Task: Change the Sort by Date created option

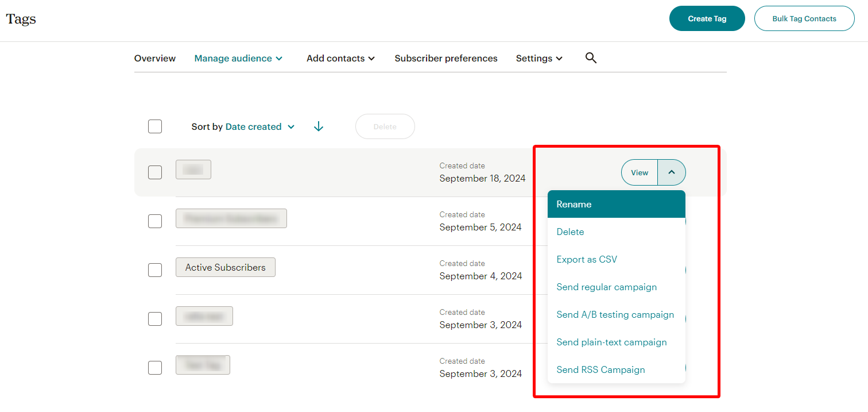Action: coord(260,126)
